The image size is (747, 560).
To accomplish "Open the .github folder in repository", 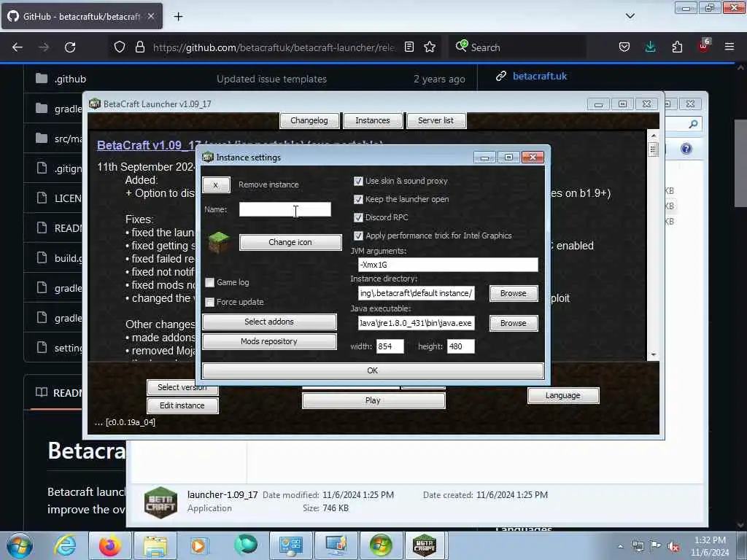I will (x=70, y=79).
